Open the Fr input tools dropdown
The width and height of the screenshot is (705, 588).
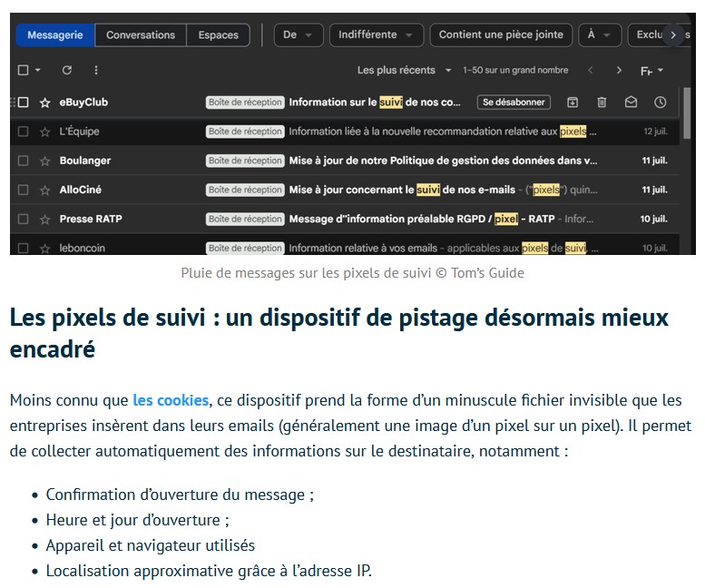coord(652,71)
